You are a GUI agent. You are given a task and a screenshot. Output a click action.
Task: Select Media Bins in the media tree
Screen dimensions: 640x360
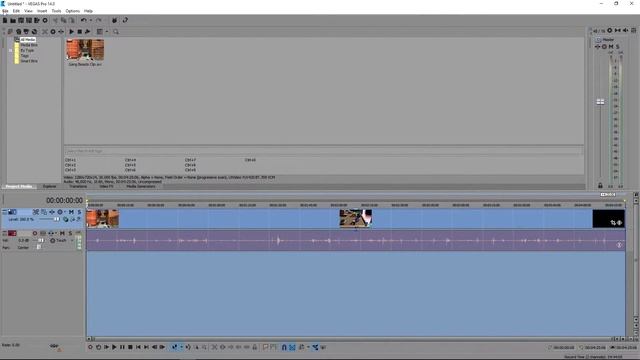(29, 45)
